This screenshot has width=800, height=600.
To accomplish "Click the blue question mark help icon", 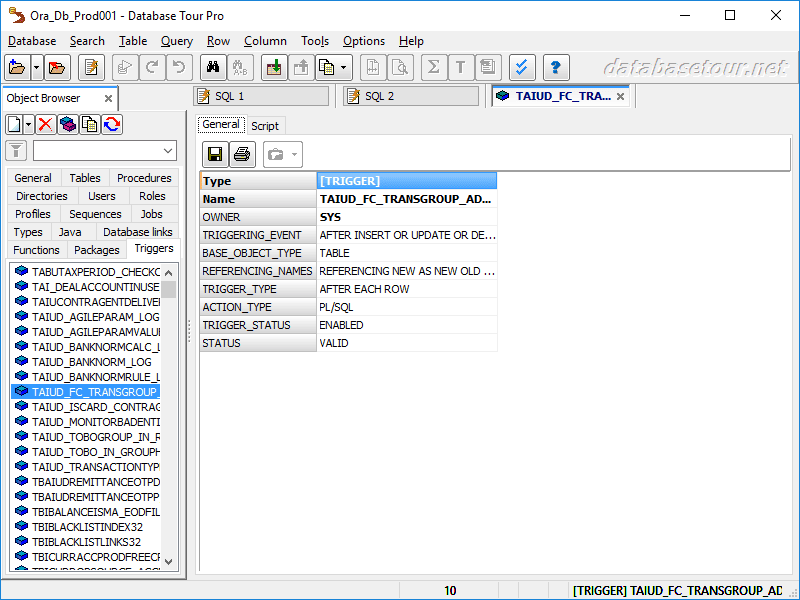I will (x=555, y=68).
